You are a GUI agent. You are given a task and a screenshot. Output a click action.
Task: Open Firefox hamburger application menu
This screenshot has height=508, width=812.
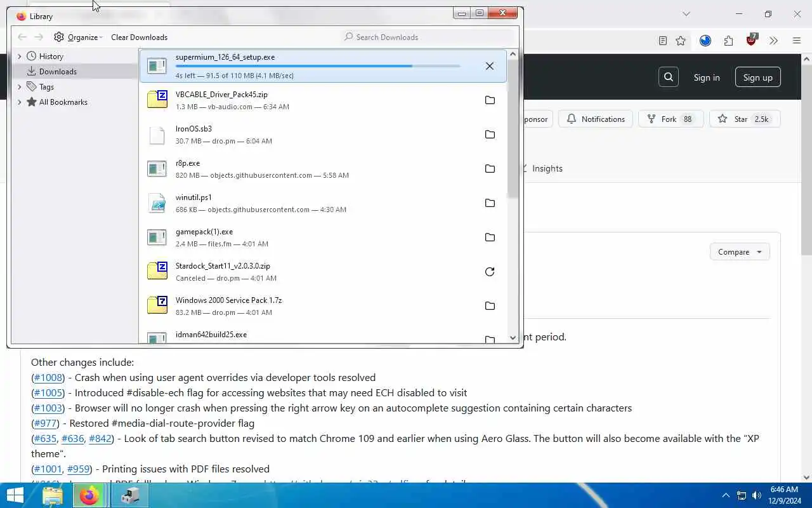tap(797, 41)
